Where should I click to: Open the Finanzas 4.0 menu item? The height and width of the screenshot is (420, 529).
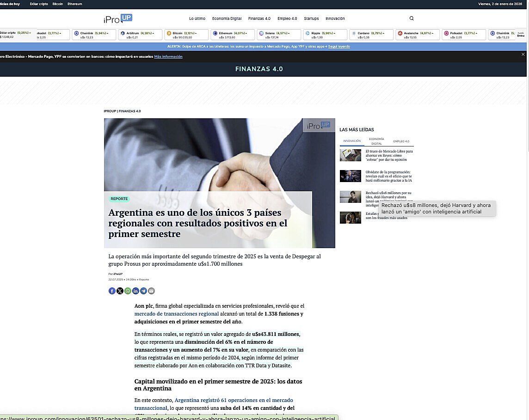pyautogui.click(x=259, y=18)
